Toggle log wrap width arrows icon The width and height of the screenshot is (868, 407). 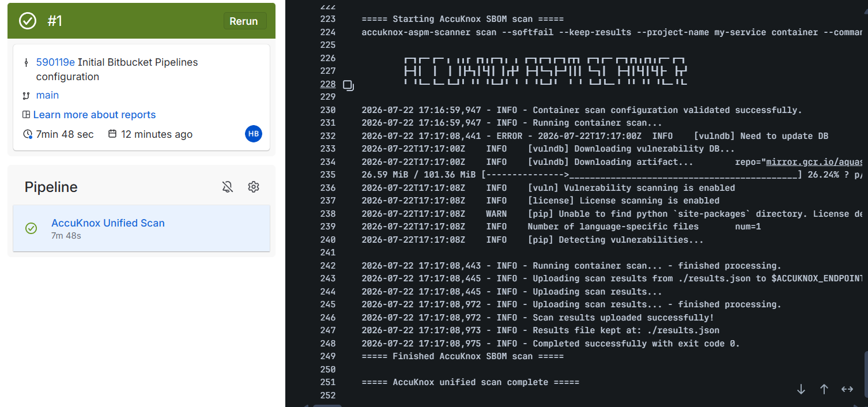847,389
